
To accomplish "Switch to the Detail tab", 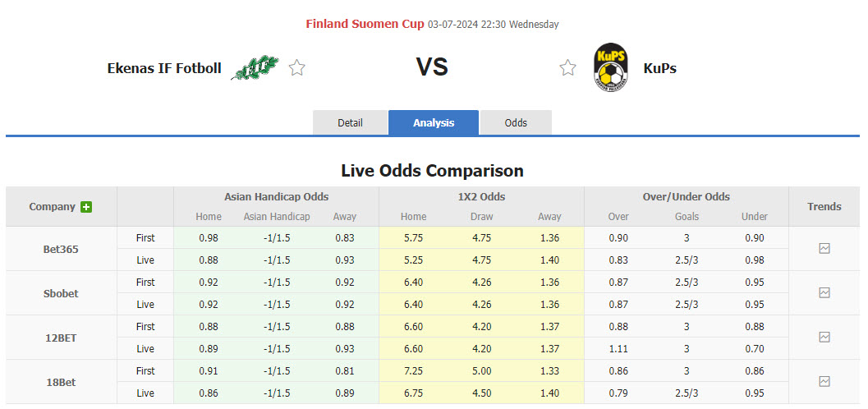I will [351, 123].
